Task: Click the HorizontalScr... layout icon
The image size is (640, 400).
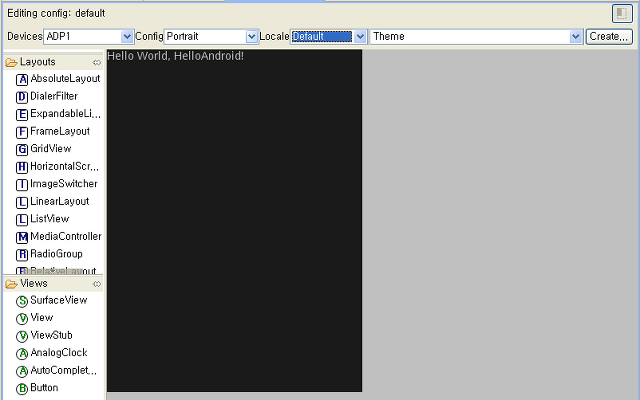Action: [22, 167]
